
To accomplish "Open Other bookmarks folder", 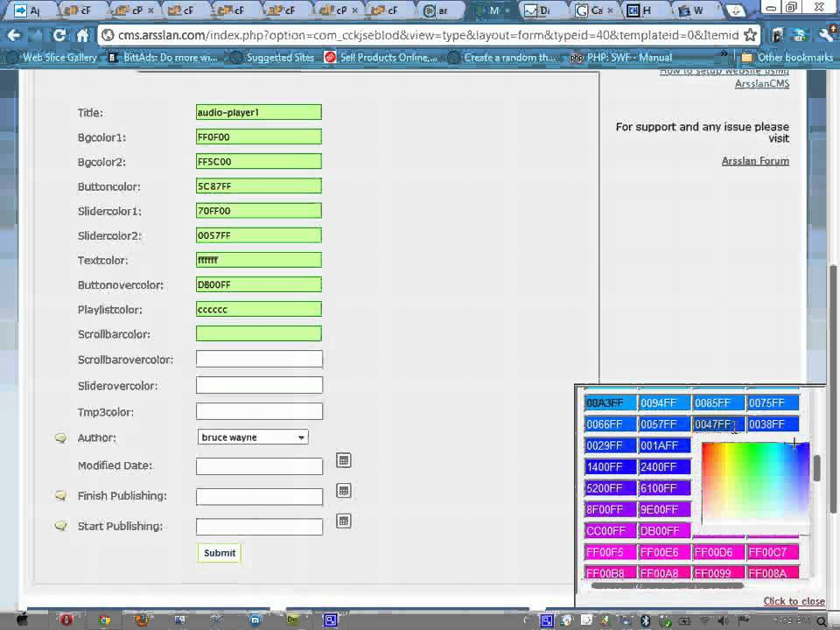I will 787,58.
